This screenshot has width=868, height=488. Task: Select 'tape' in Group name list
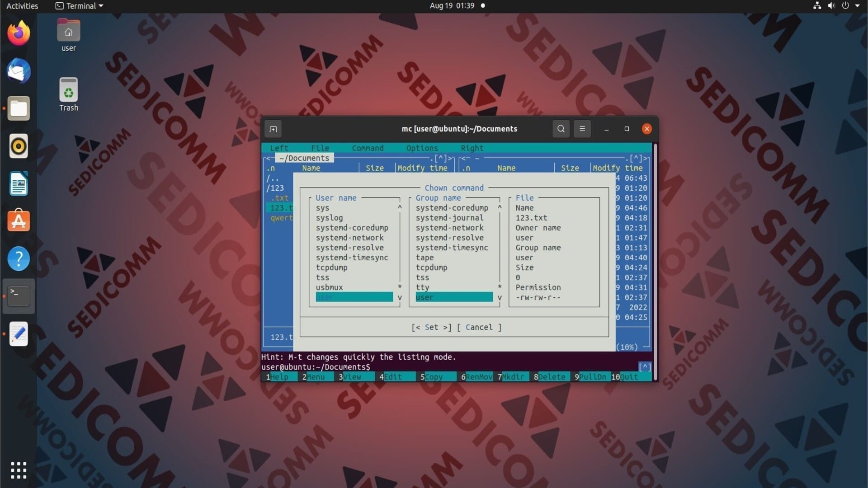pos(425,258)
